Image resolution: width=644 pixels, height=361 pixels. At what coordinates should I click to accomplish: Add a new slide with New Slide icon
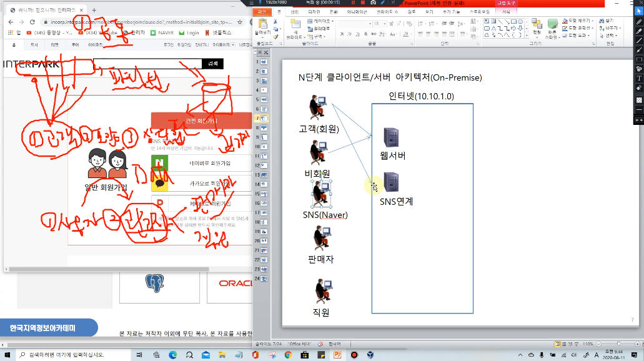(x=295, y=24)
